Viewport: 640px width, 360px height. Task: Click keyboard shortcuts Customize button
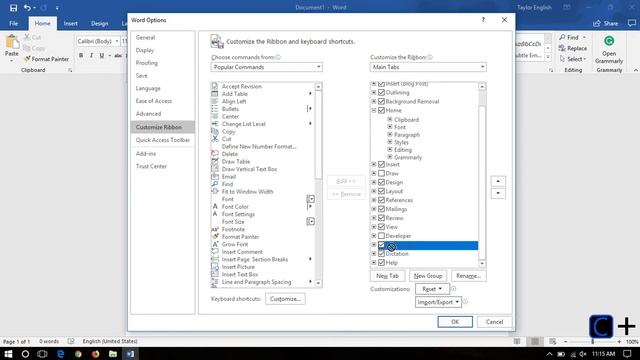click(x=285, y=299)
